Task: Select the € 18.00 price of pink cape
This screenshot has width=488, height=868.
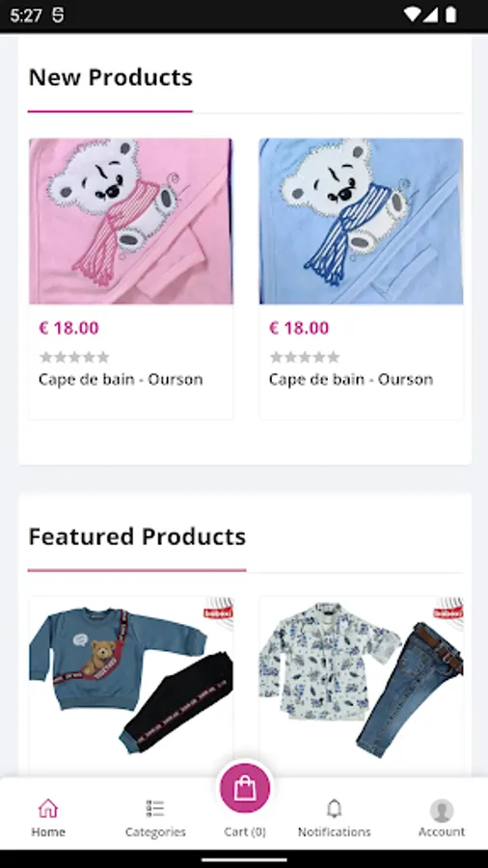Action: 68,328
